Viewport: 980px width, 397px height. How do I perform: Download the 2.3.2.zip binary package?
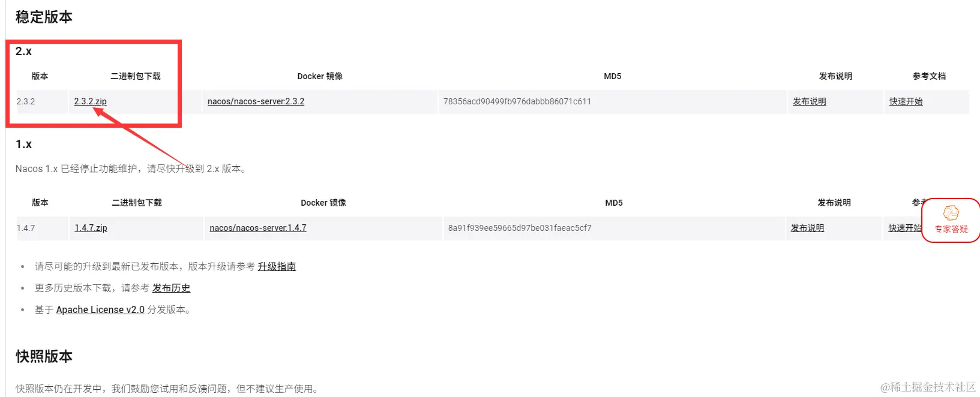91,101
